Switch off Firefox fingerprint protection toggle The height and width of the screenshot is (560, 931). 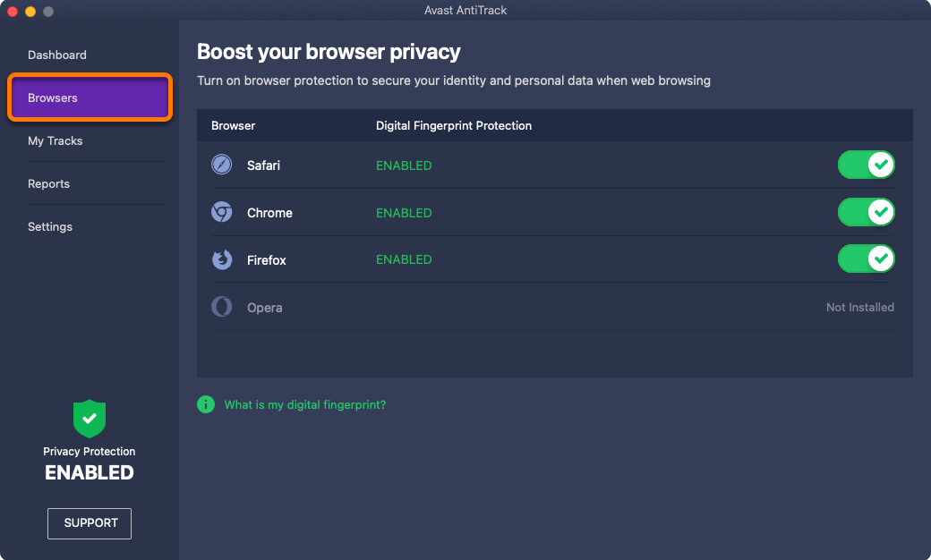pyautogui.click(x=867, y=259)
